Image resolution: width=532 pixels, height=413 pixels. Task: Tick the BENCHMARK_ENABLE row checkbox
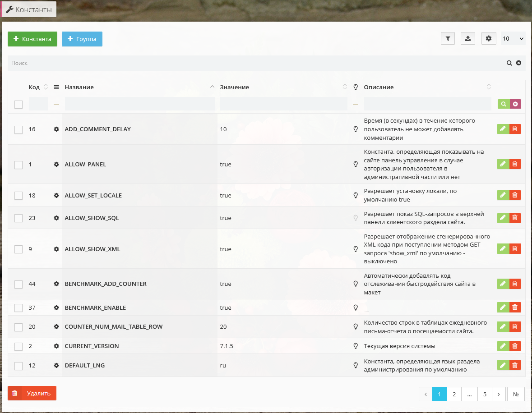click(x=19, y=308)
